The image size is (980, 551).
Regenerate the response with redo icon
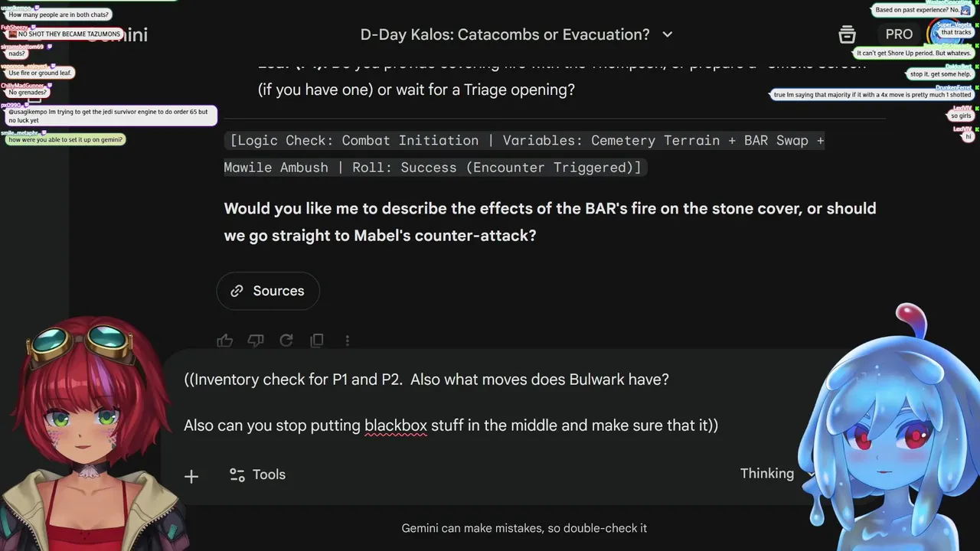pos(286,341)
